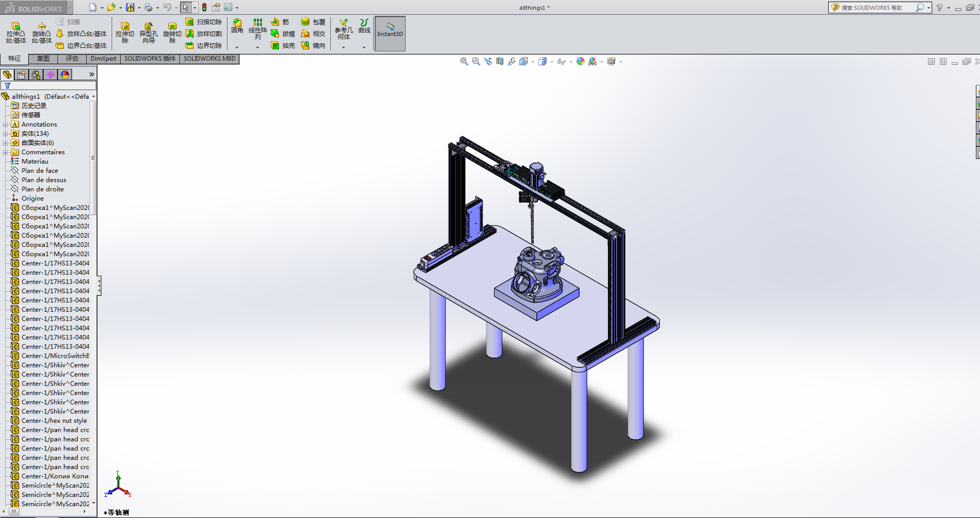Activate the 放样切割 (Lofted Cut) tool
The width and height of the screenshot is (980, 518).
pos(204,33)
